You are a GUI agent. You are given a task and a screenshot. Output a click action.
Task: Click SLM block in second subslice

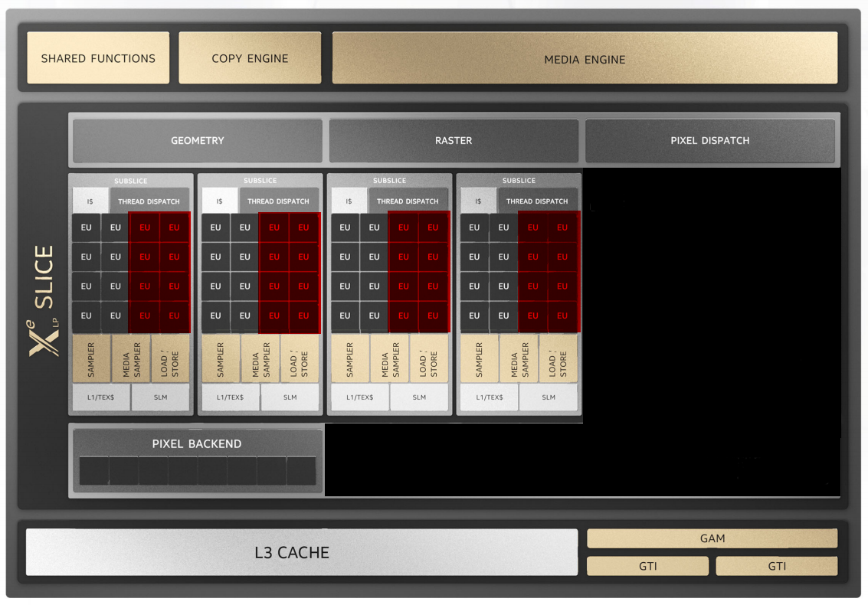[x=290, y=397]
